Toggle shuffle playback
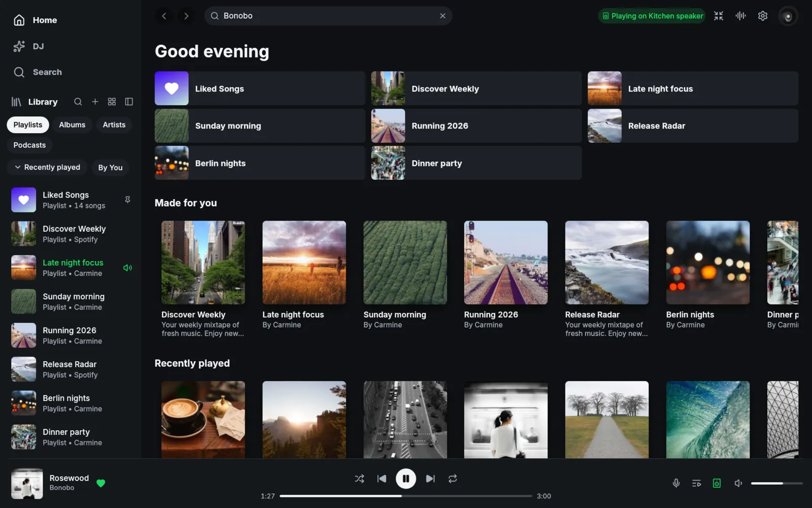Image resolution: width=812 pixels, height=508 pixels. click(x=359, y=479)
